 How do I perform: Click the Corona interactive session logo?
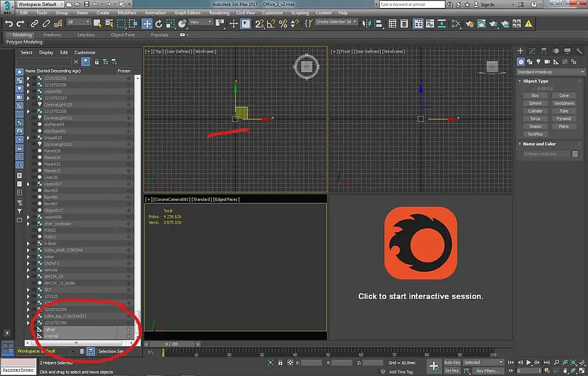click(421, 243)
